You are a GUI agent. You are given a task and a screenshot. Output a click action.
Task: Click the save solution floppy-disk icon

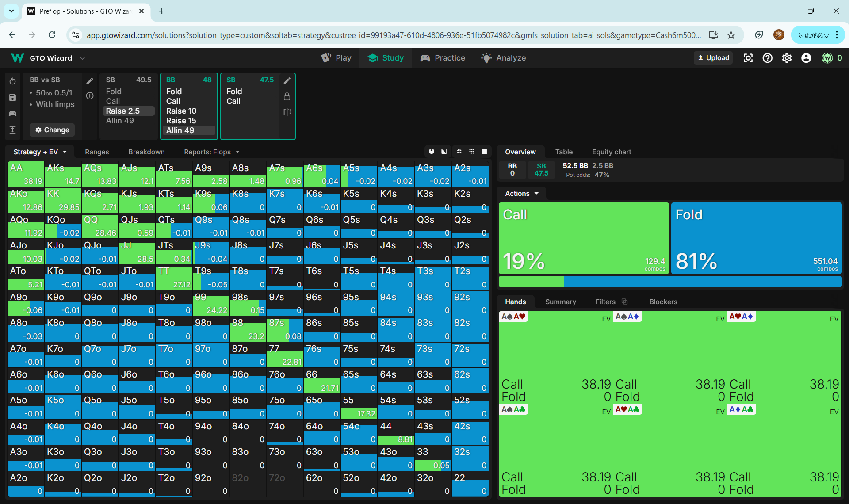[x=12, y=98]
